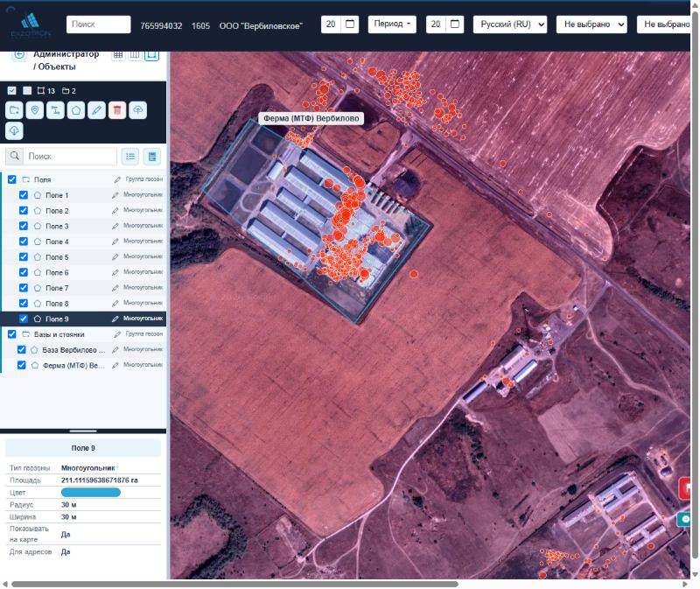
Task: Select the База Вербилово geozone row
Action: pyautogui.click(x=83, y=350)
